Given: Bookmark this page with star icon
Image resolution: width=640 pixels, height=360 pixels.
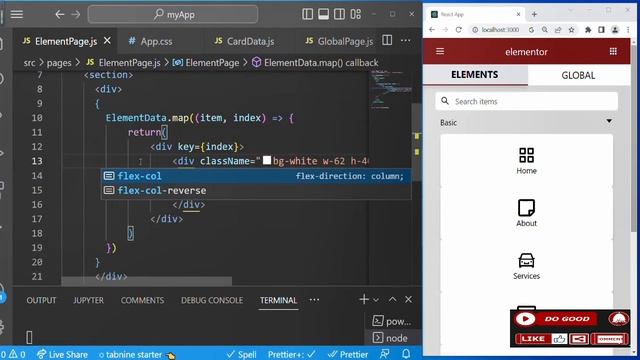Looking at the screenshot, I should click(571, 30).
